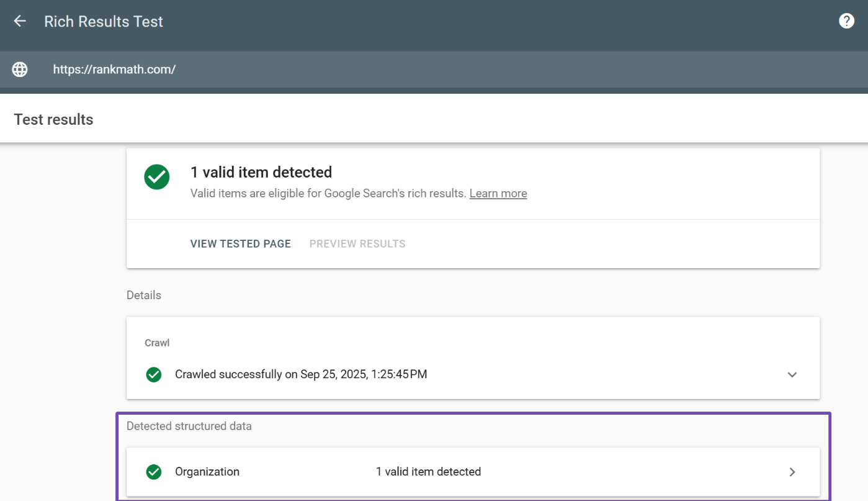868x501 pixels.
Task: Click the back arrow in header
Action: (20, 21)
